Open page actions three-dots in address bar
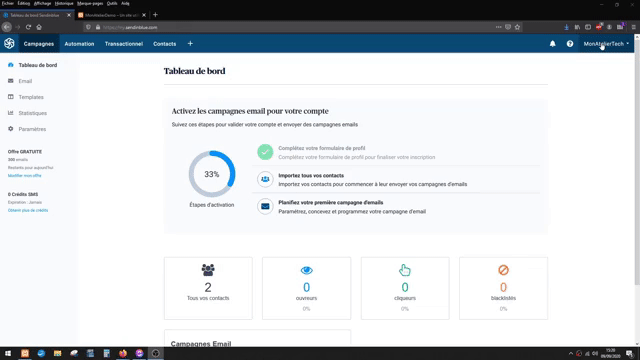Screen dimensions: 640x360 pos(498,27)
